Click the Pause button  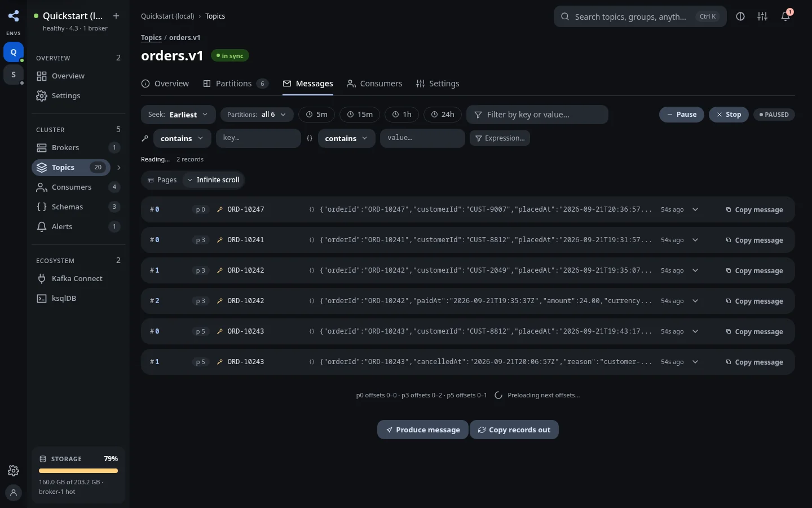[682, 115]
